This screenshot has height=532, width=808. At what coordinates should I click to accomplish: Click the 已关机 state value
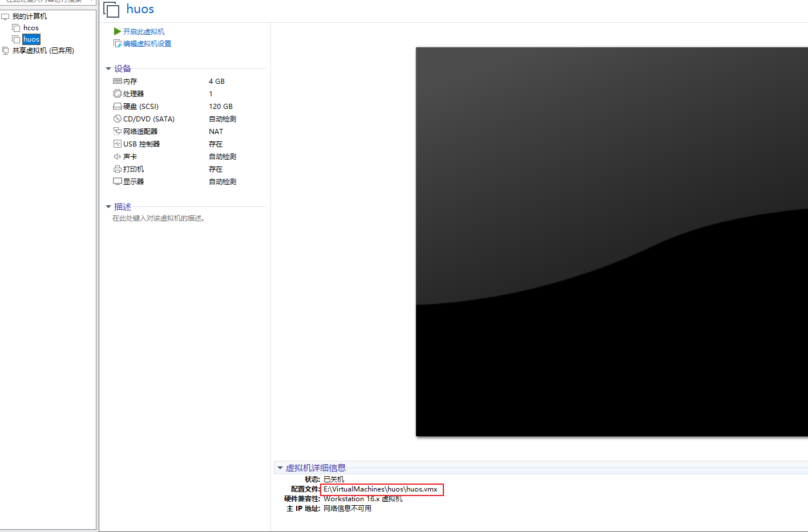(x=334, y=480)
